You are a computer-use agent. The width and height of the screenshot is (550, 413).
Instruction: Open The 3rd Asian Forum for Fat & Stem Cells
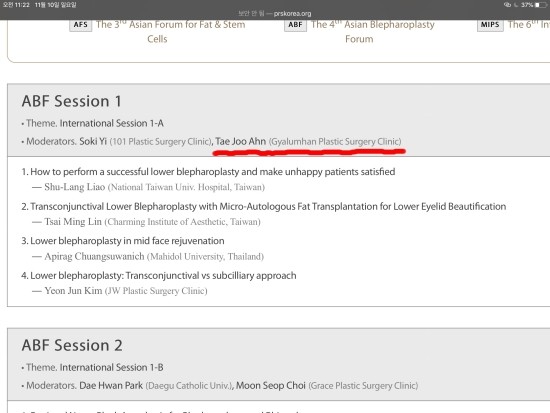[x=170, y=32]
